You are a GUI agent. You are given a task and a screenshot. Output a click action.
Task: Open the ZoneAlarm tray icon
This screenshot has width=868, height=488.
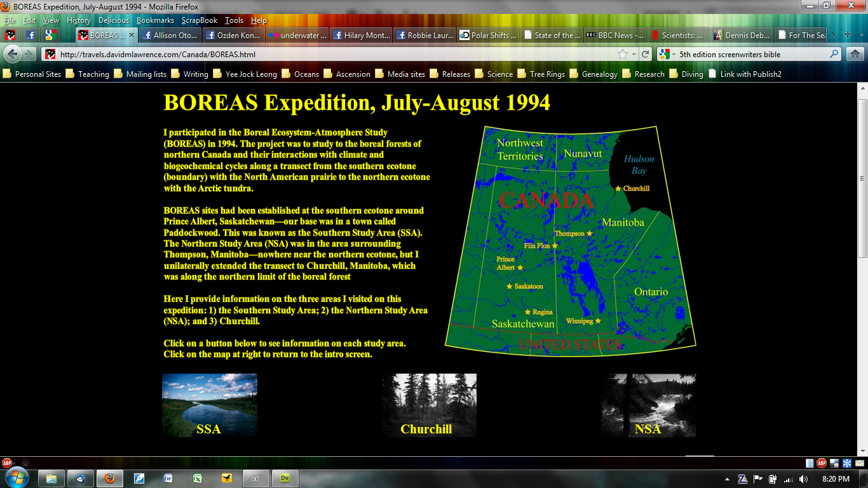[x=742, y=478]
